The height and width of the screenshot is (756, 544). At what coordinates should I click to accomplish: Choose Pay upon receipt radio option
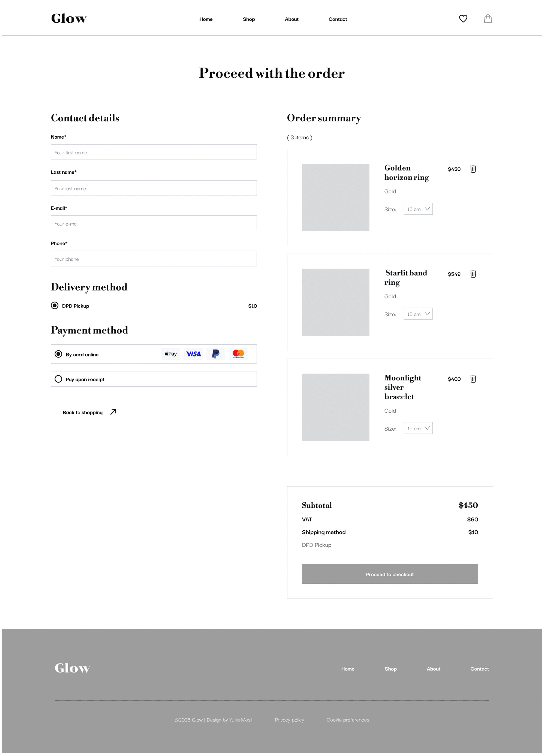[x=58, y=379]
